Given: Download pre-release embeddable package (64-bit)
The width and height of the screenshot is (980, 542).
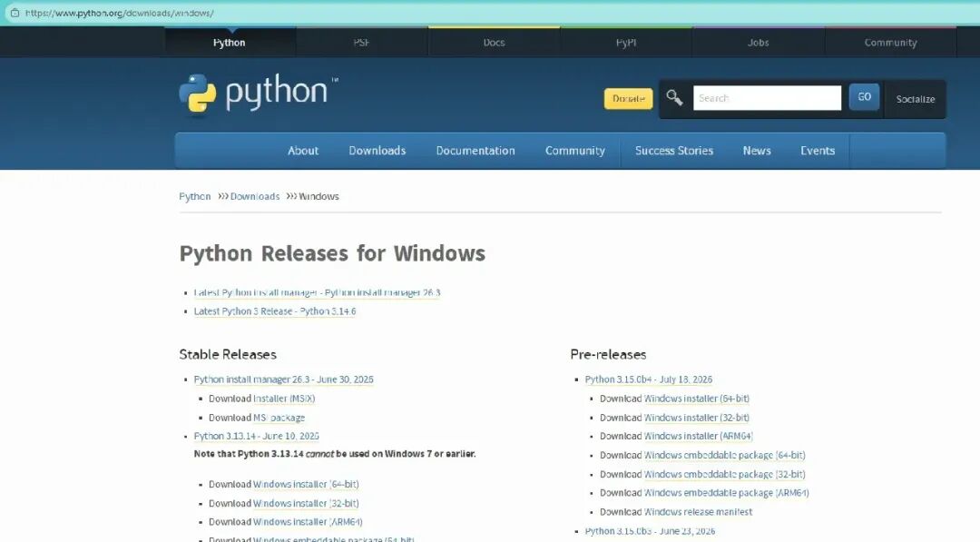Looking at the screenshot, I should [x=724, y=455].
